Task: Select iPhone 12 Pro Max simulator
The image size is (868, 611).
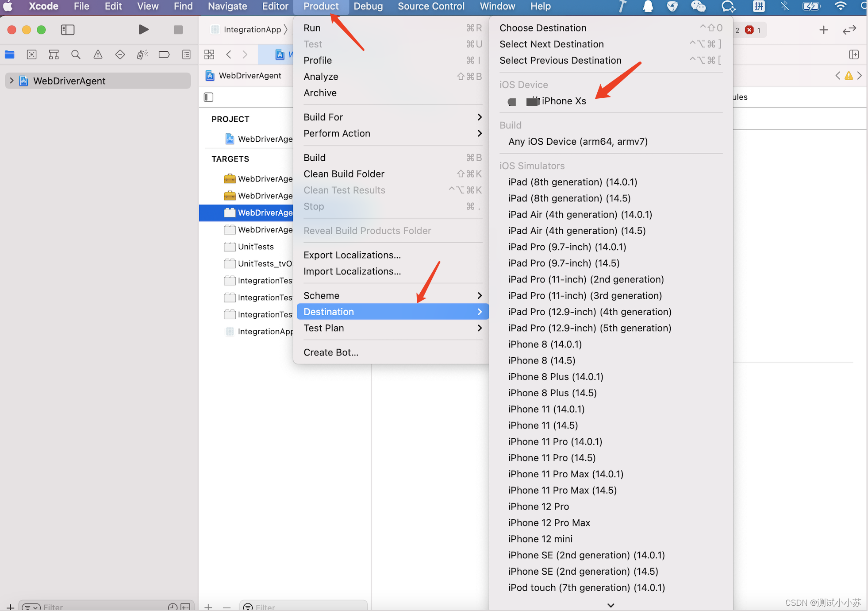Action: [x=549, y=522]
